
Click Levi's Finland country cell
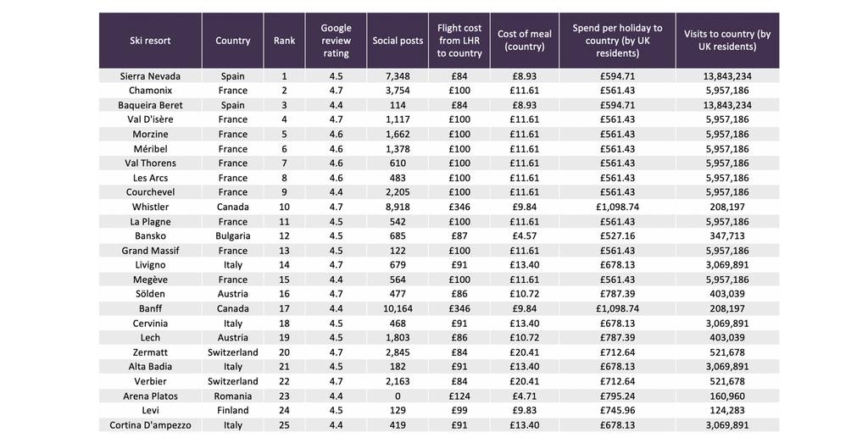[x=232, y=410]
